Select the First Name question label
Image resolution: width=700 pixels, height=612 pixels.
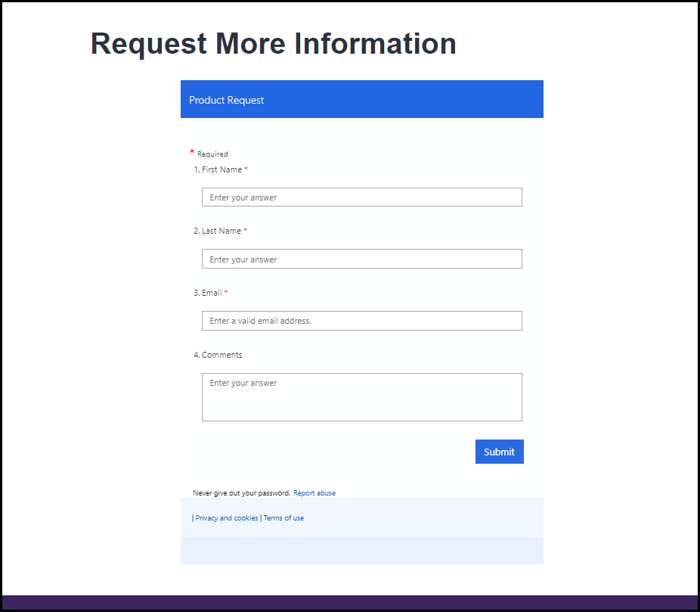coord(221,169)
